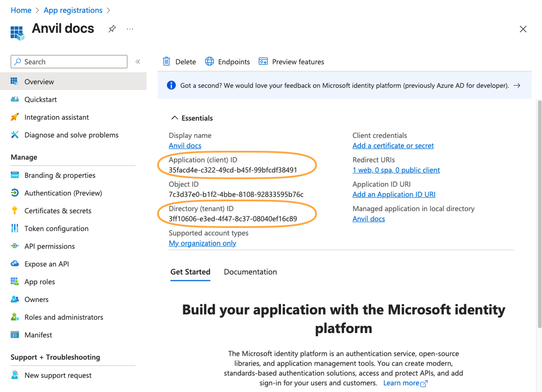Open API permissions in sidebar
Screen dimensions: 542x392
(x=49, y=246)
